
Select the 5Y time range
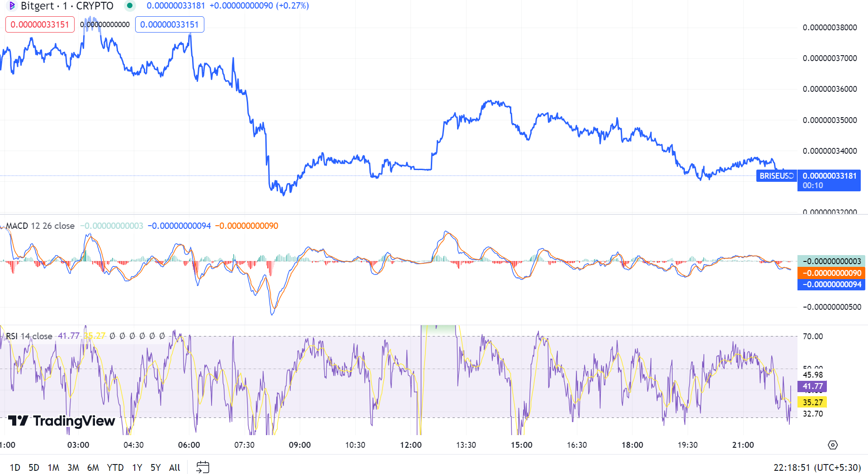(156, 468)
